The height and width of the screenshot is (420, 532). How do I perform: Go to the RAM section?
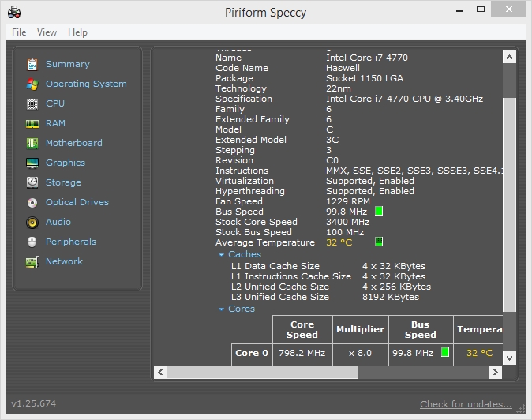(x=55, y=123)
